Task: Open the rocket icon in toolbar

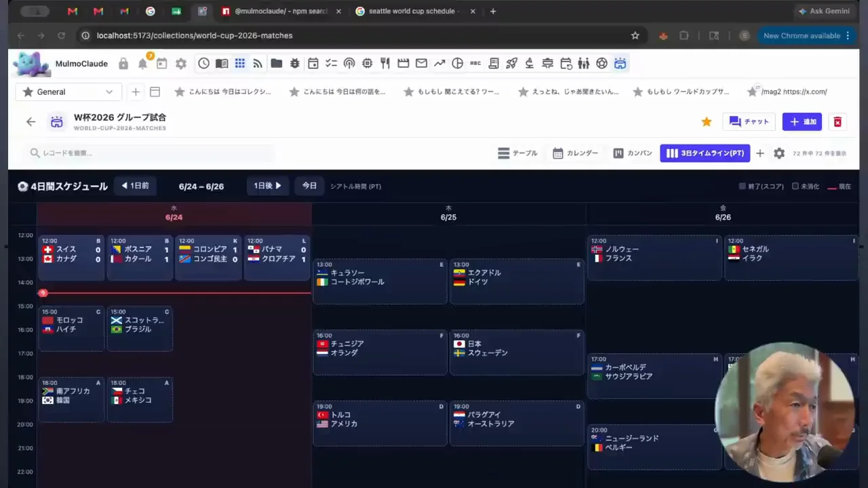Action: [x=512, y=64]
